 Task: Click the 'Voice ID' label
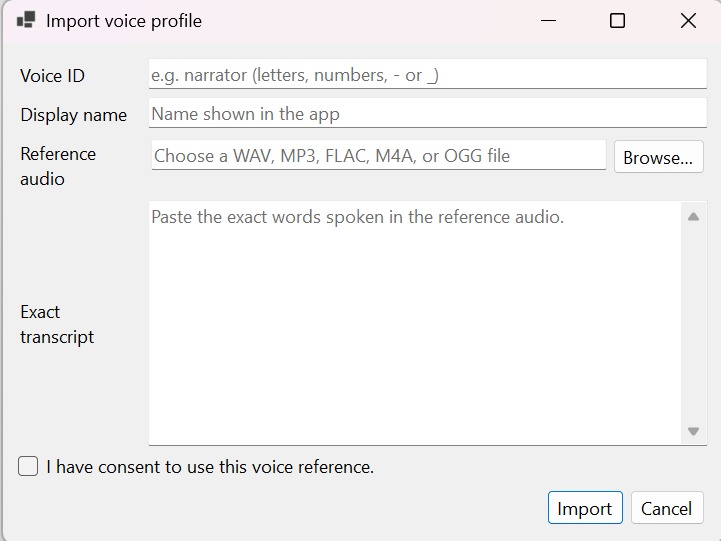(x=52, y=76)
